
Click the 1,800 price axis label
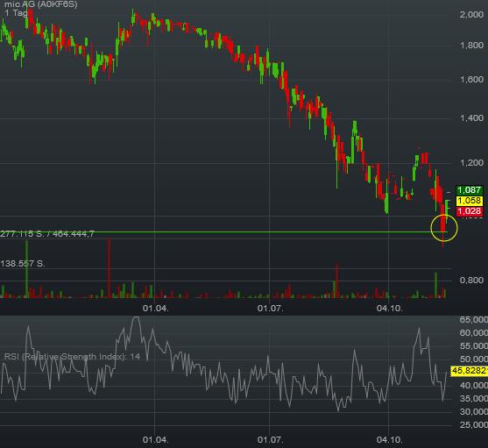471,46
